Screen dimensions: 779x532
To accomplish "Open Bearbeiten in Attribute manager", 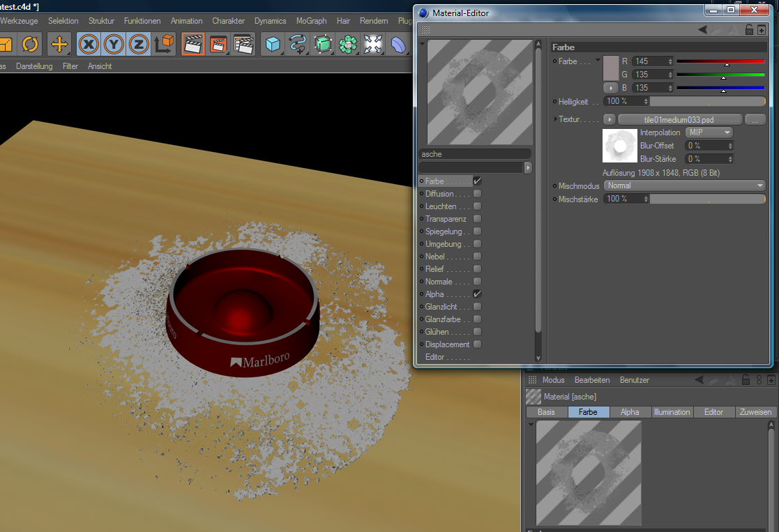I will (x=592, y=380).
